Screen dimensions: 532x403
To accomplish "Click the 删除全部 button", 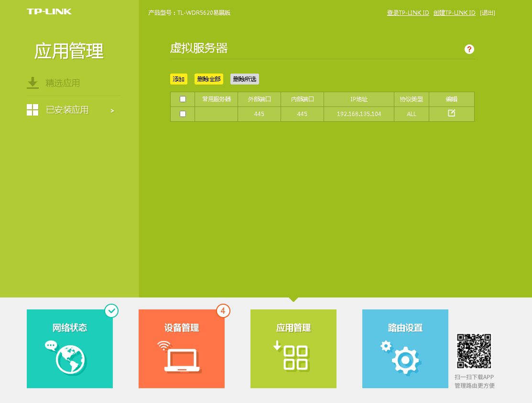I will [x=209, y=79].
